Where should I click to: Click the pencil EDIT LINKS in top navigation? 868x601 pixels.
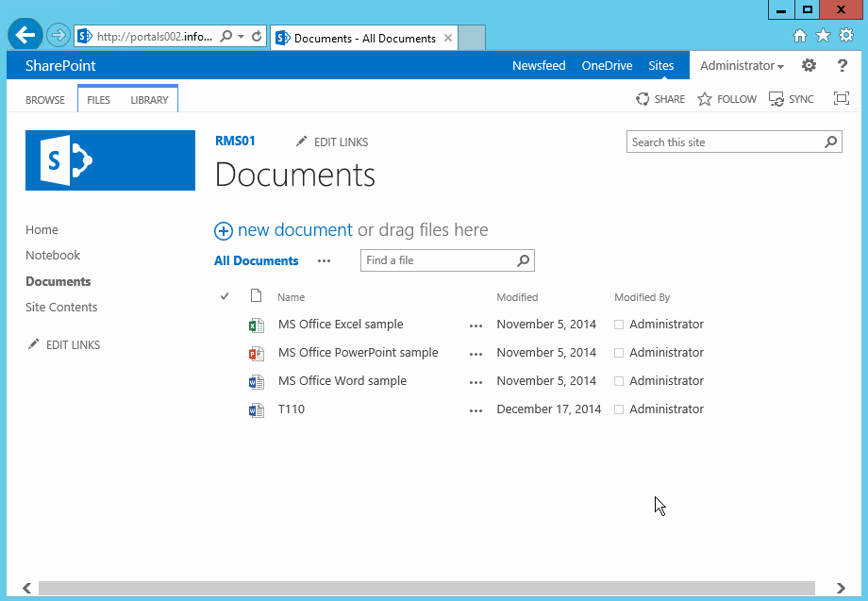pyautogui.click(x=332, y=142)
